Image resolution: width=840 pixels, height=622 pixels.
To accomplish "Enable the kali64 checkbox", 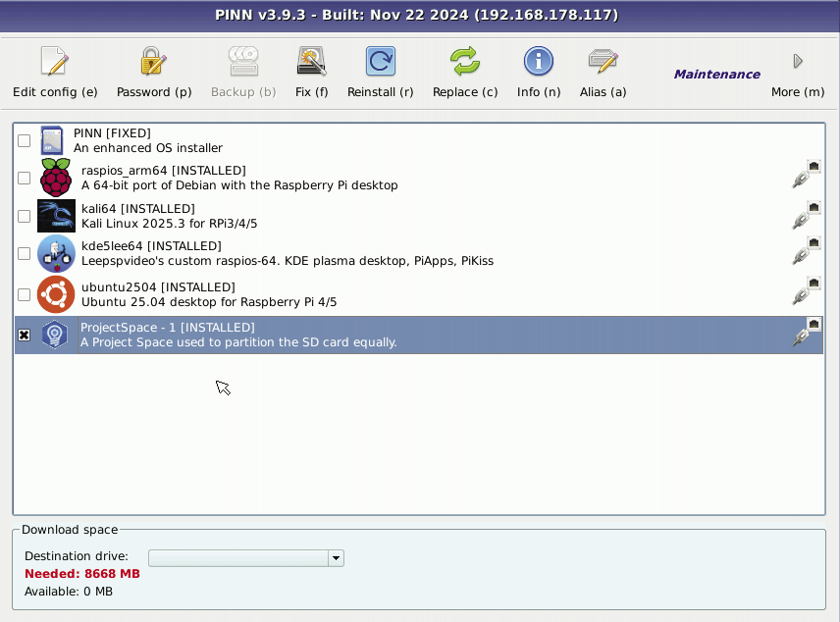I will (25, 216).
